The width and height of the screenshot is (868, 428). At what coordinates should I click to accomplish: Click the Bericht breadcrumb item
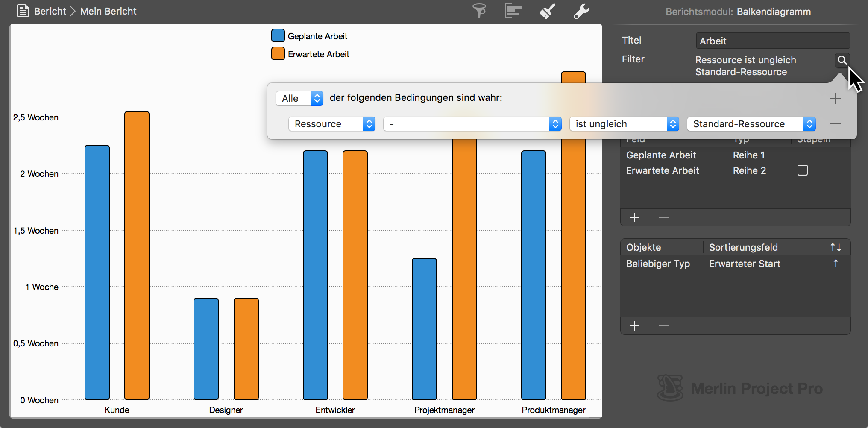point(50,11)
